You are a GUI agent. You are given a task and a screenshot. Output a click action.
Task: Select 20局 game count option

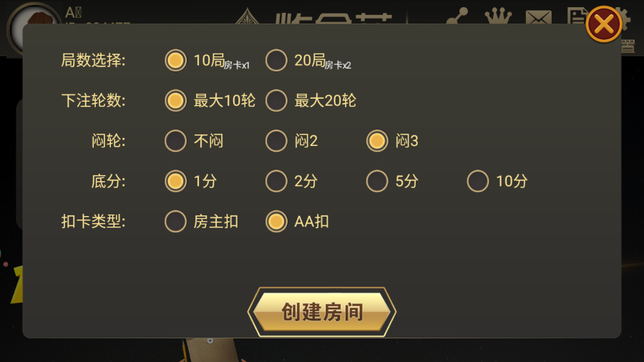pos(276,61)
